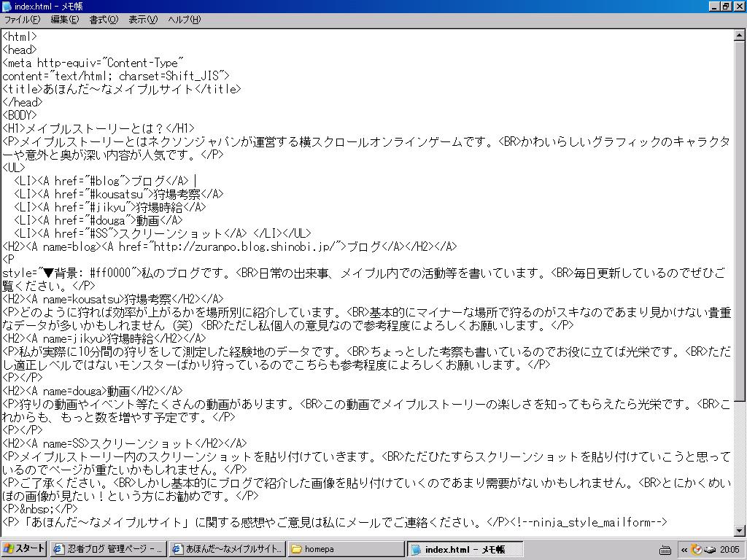Click the <html> line
This screenshot has width=747, height=560.
(20, 36)
